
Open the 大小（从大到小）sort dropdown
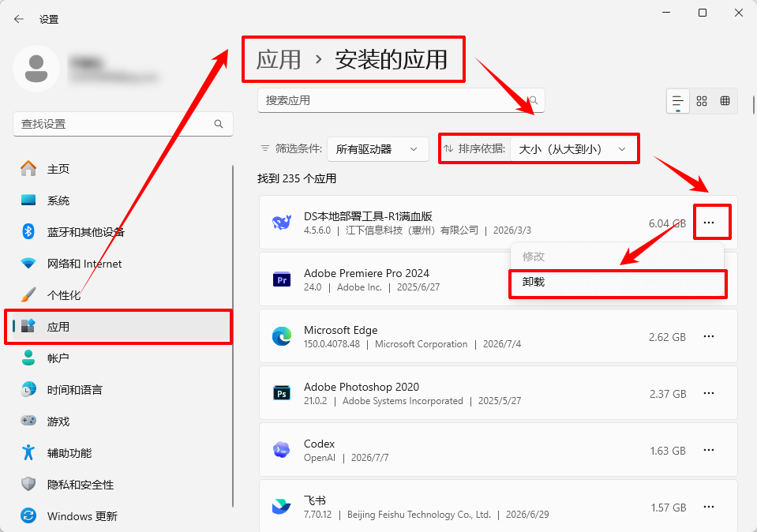click(574, 149)
